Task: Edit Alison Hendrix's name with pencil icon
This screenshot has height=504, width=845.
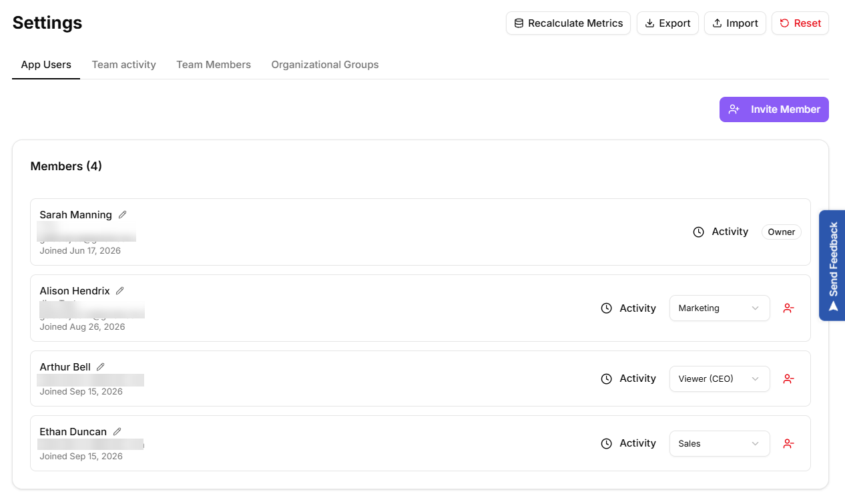Action: (120, 291)
